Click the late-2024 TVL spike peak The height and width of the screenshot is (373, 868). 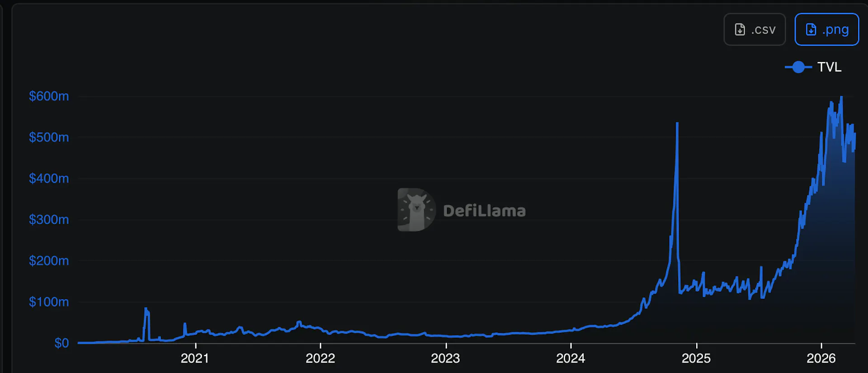click(x=677, y=123)
